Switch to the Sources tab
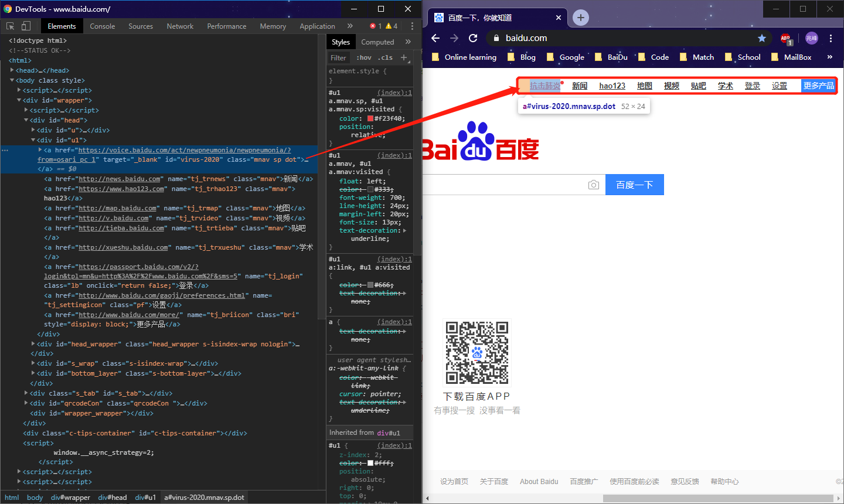 pyautogui.click(x=141, y=26)
